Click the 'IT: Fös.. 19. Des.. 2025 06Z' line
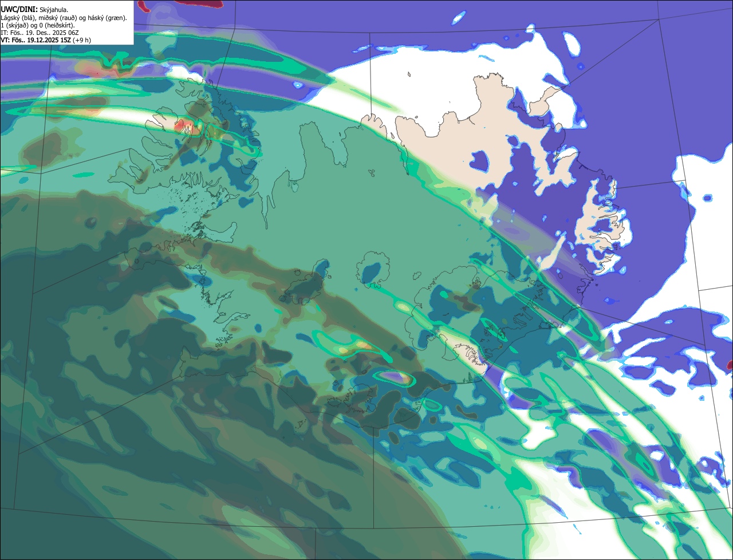733x560 pixels. click(x=40, y=33)
